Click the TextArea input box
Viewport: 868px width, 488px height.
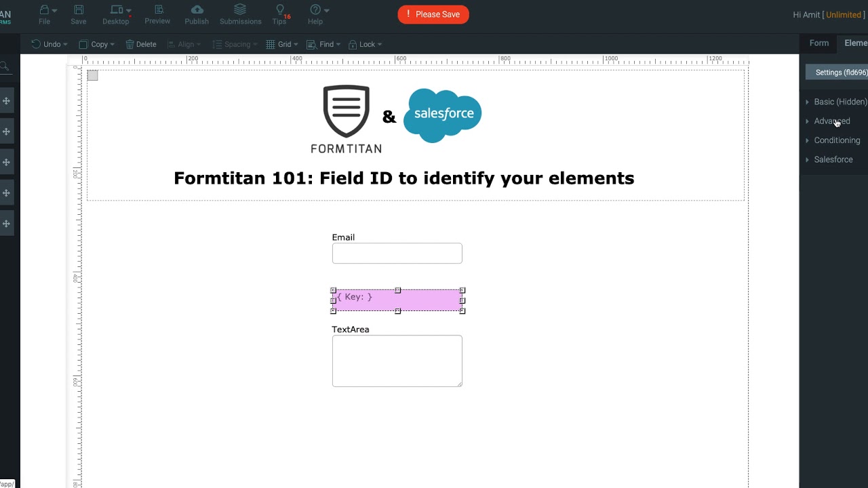[x=397, y=361]
